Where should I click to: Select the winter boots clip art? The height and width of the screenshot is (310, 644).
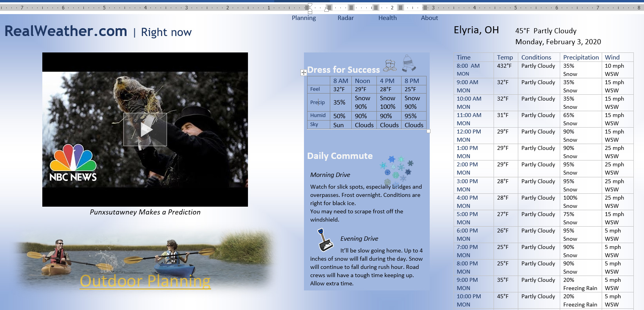pyautogui.click(x=390, y=65)
